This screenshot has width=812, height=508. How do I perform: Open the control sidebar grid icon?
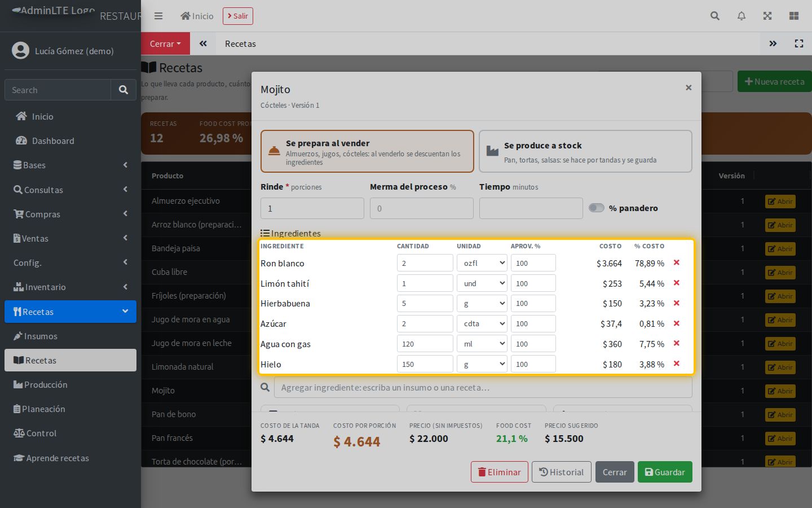(794, 16)
